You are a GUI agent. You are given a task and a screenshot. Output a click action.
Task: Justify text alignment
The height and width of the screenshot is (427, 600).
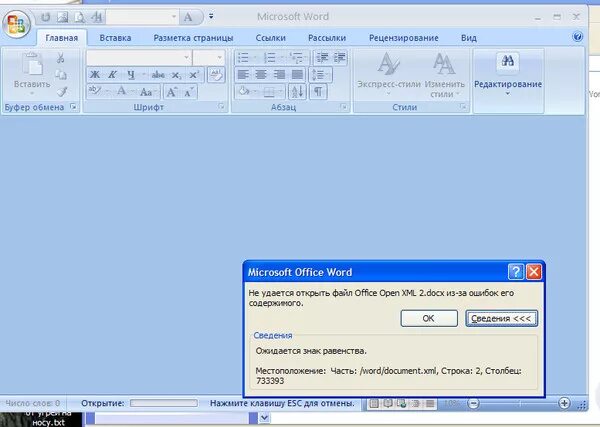coord(297,75)
